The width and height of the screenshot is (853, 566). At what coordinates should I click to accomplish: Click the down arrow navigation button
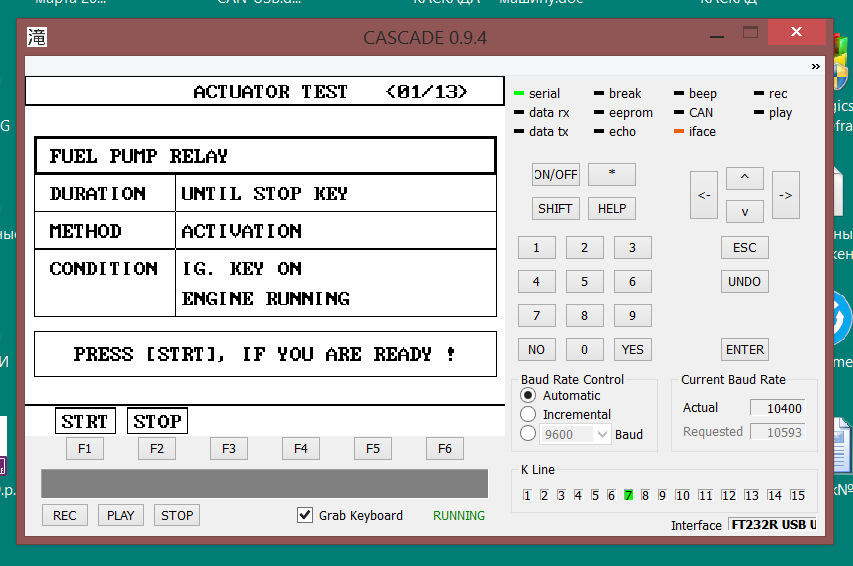[745, 212]
